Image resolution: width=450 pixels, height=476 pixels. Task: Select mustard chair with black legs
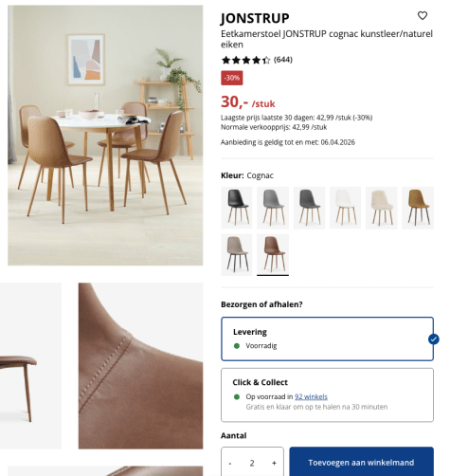point(418,208)
